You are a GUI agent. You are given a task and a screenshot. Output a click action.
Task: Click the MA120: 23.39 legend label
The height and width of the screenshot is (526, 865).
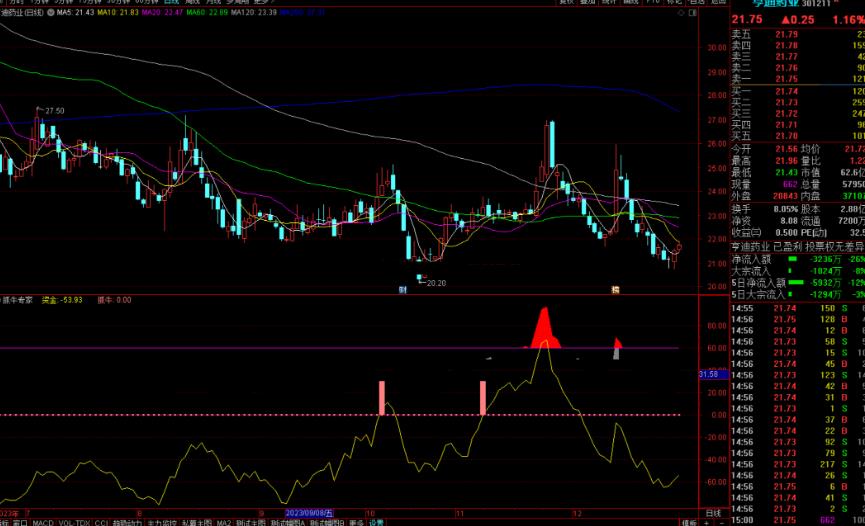pyautogui.click(x=254, y=12)
